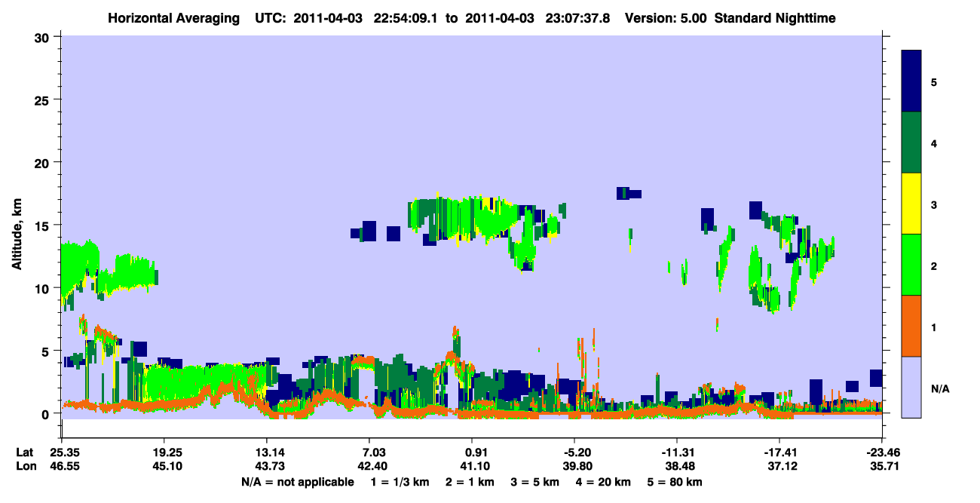
Task: Click the colorbar 'N/A' label
Action: [x=939, y=388]
